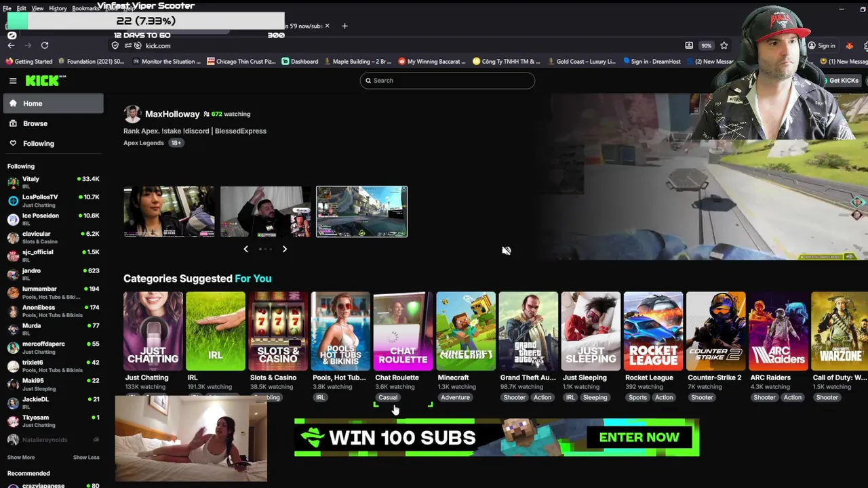Collapse the Following list with Show Less
This screenshot has width=868, height=488.
pyautogui.click(x=86, y=457)
